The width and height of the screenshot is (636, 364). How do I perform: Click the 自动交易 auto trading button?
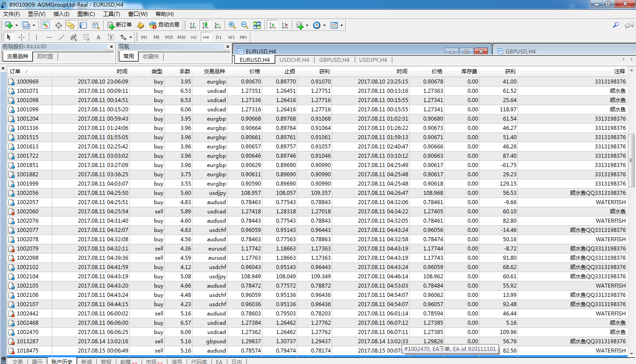point(165,25)
